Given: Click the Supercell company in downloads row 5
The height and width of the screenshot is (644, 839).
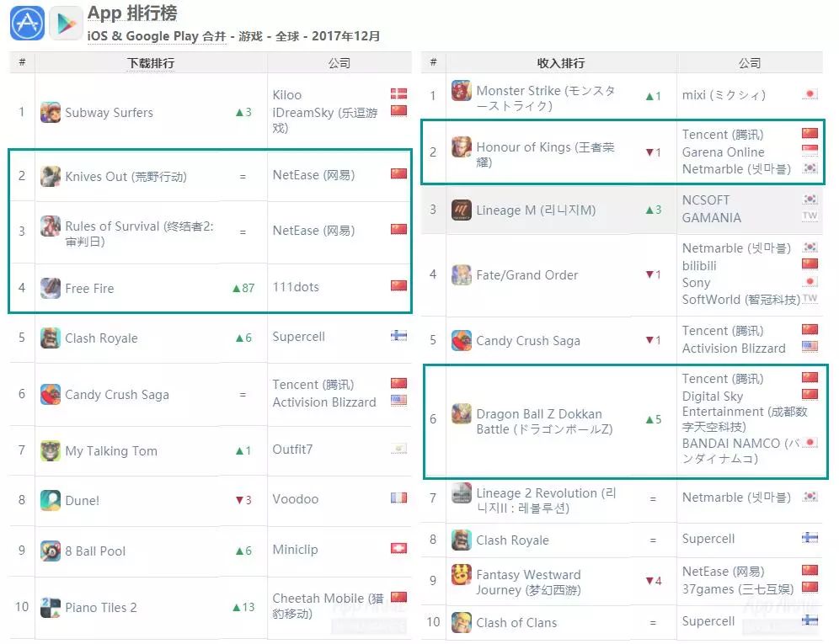Looking at the screenshot, I should (x=298, y=337).
